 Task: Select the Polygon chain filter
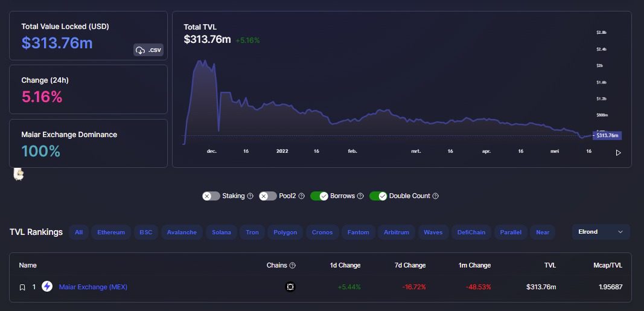point(285,232)
